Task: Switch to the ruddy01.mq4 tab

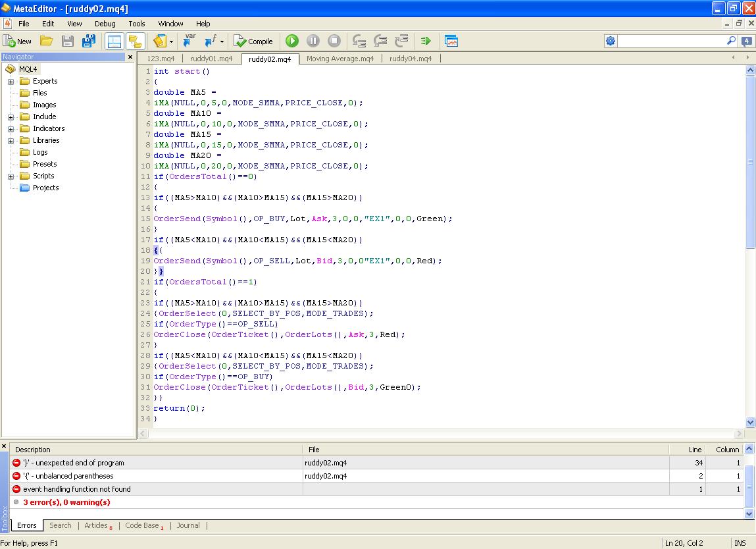Action: [x=211, y=59]
